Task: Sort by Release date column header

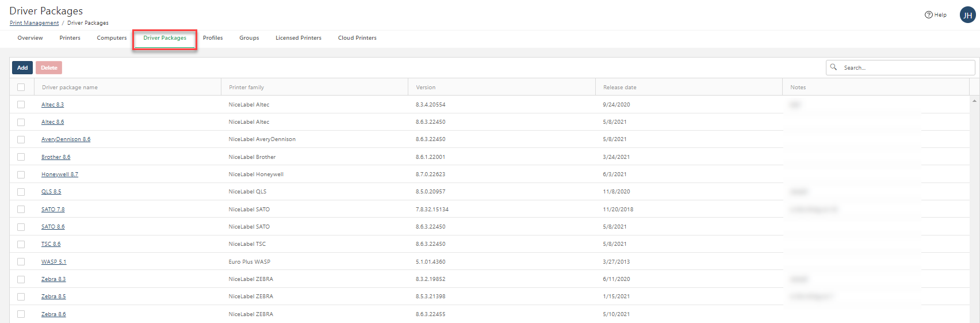Action: point(619,88)
